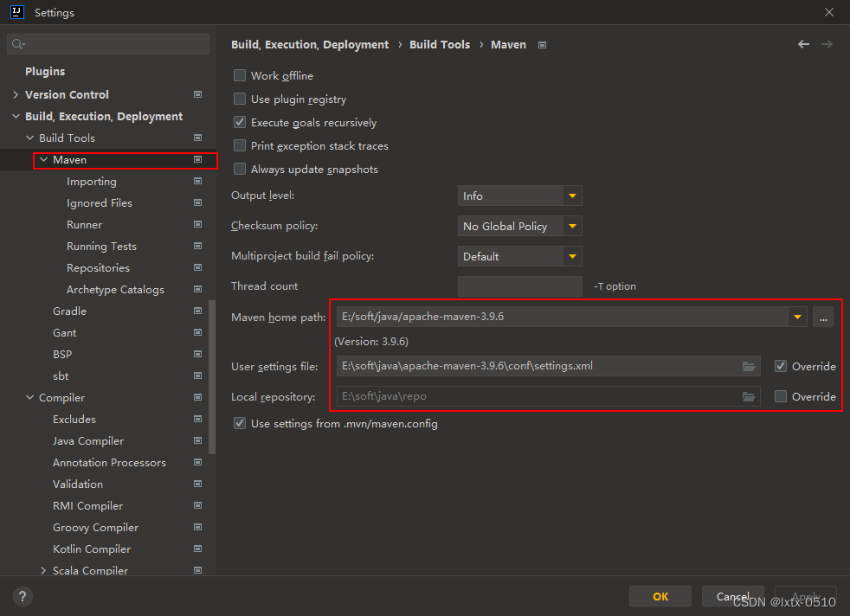Select Runner under Maven

84,224
